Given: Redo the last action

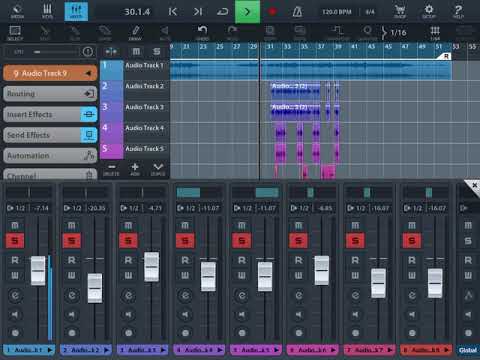Looking at the screenshot, I should pos(232,33).
